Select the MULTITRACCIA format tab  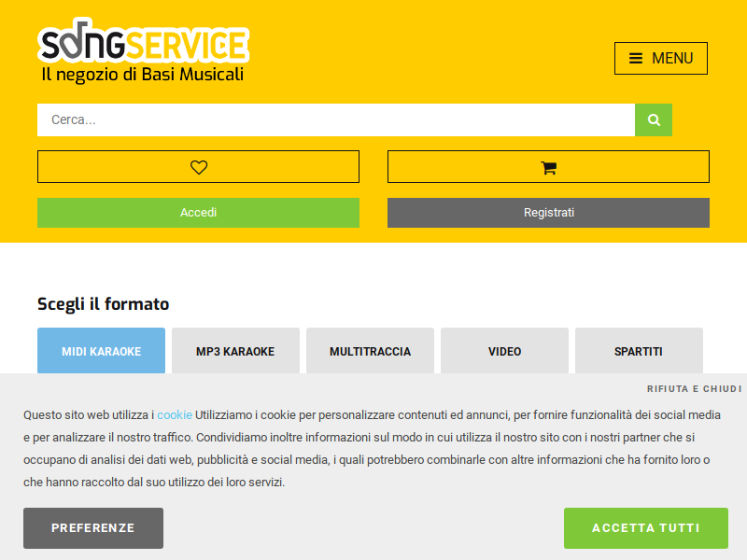pyautogui.click(x=370, y=351)
